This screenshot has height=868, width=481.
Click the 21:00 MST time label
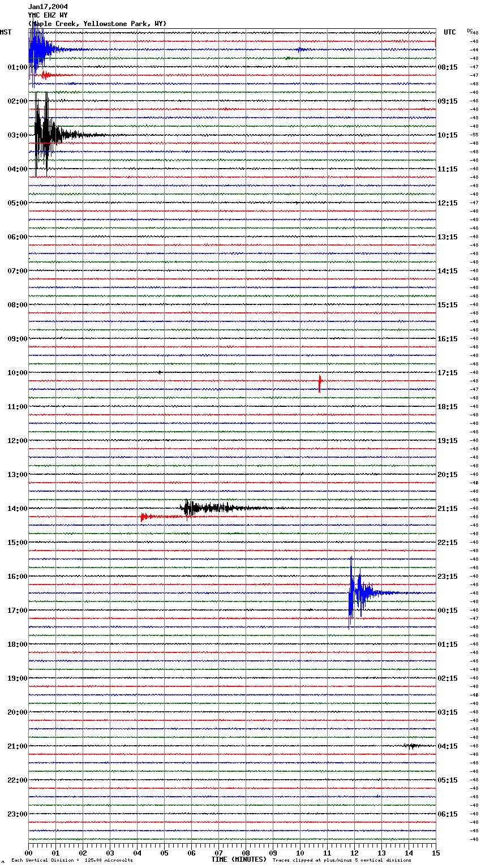point(18,746)
